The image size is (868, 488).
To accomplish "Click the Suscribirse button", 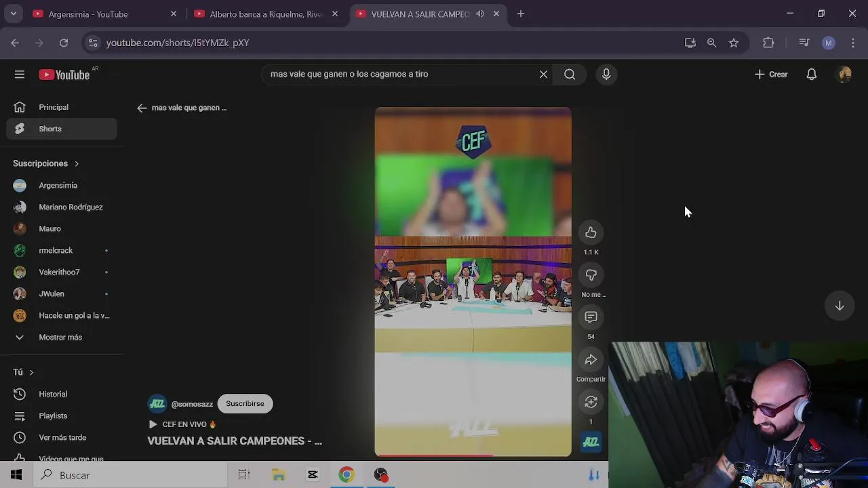I will click(245, 404).
